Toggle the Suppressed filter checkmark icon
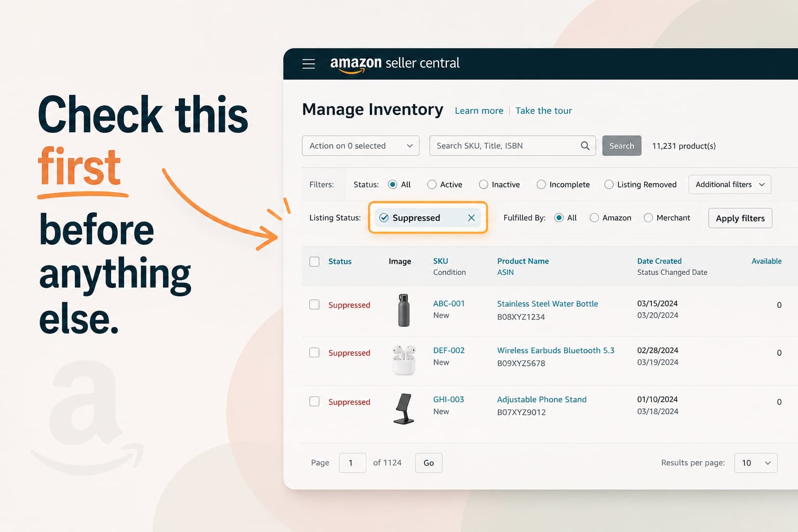 pos(384,218)
